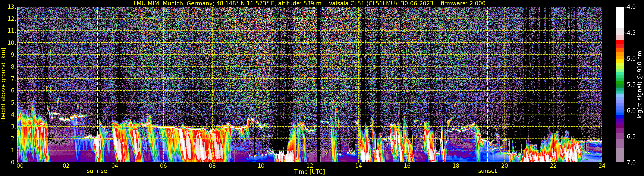Click the colorbar tick label '-5.5'
The width and height of the screenshot is (644, 176).
[x=630, y=85]
